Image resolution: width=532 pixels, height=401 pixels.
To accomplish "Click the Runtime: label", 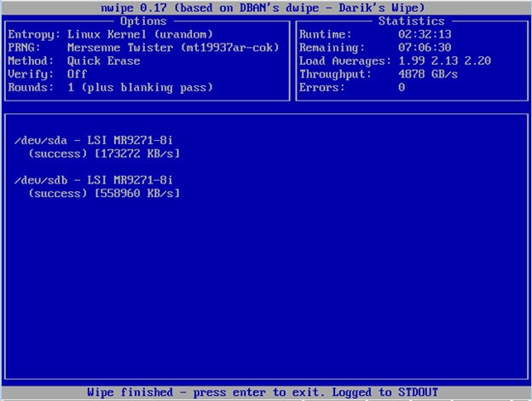I will (325, 34).
